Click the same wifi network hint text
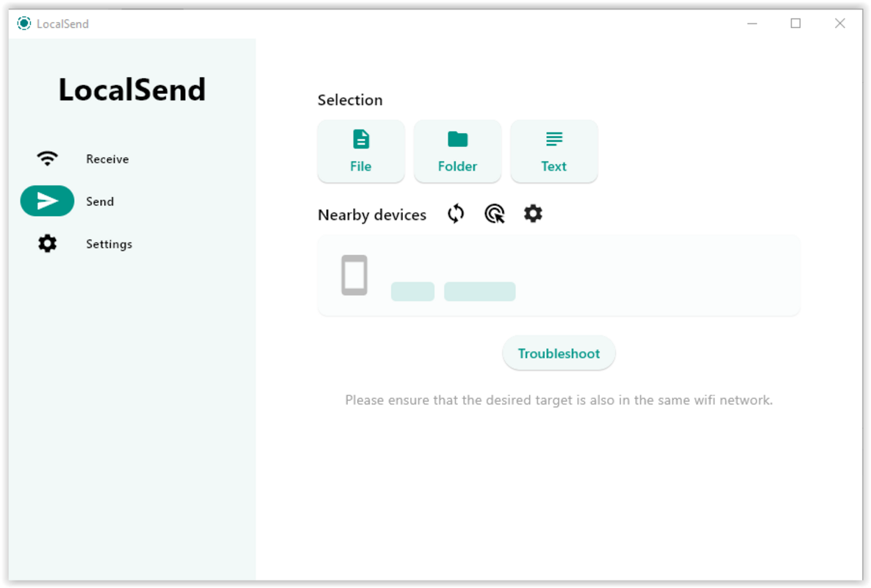Viewport: 871px width, 588px height. [559, 400]
